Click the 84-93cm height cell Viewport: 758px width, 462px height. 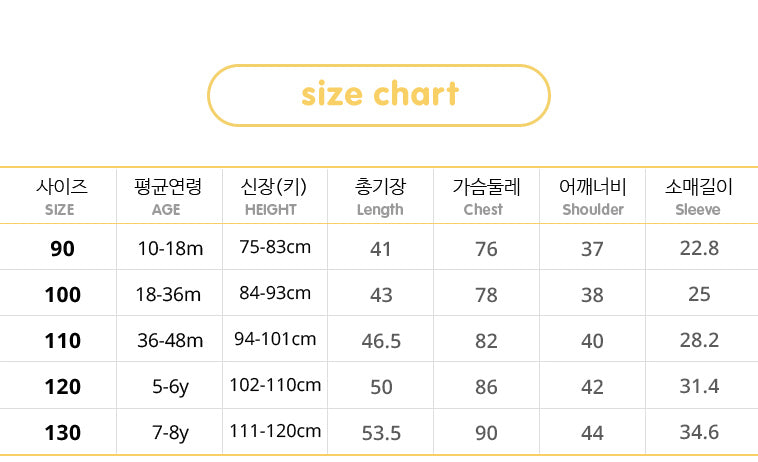point(275,293)
